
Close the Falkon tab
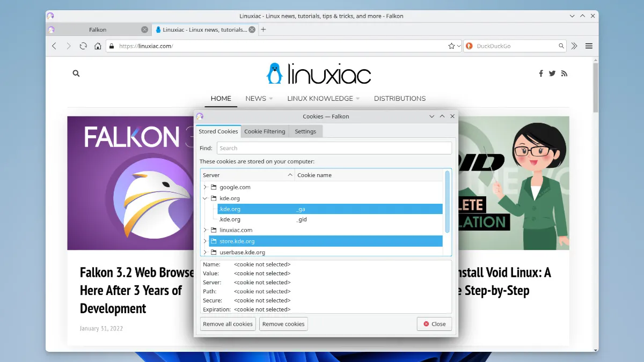coord(144,29)
